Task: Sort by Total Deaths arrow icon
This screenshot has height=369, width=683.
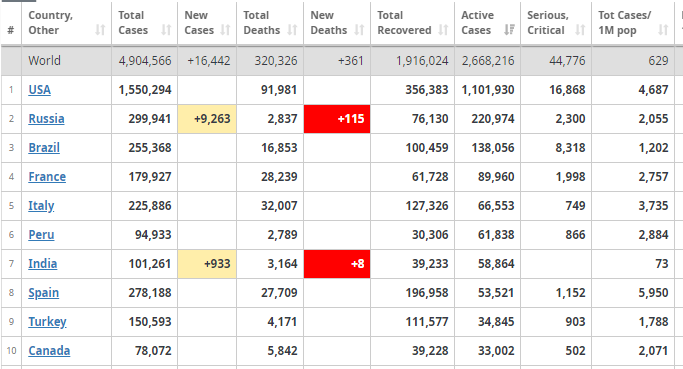Action: coord(292,30)
